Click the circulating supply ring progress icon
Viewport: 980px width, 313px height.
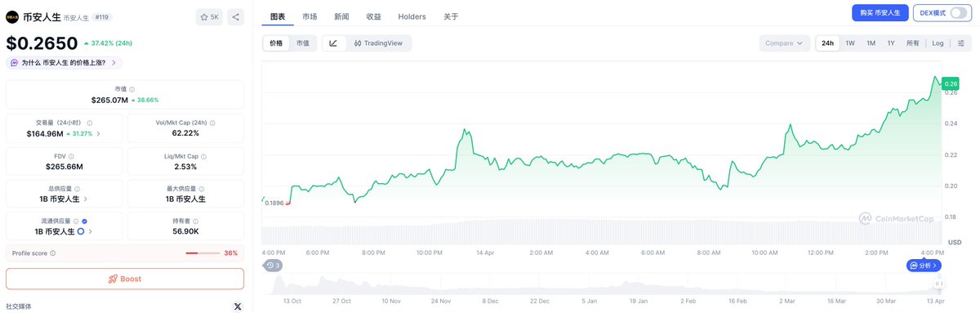(x=81, y=231)
